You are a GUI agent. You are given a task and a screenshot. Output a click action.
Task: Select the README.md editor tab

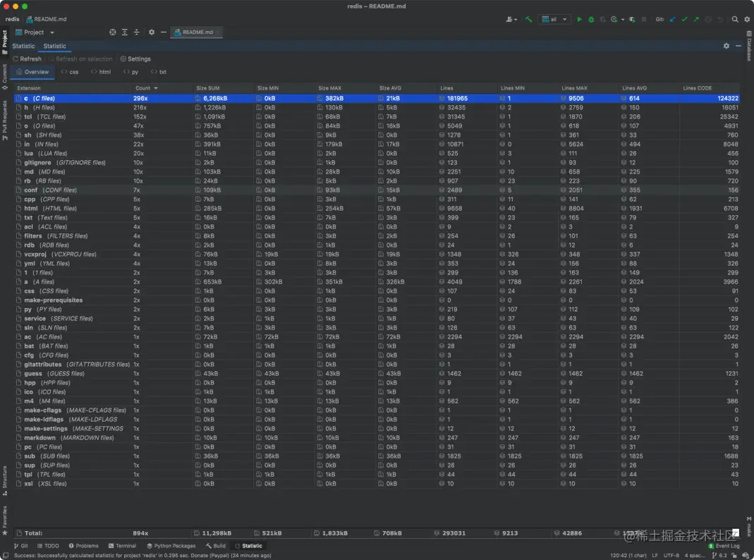point(197,32)
